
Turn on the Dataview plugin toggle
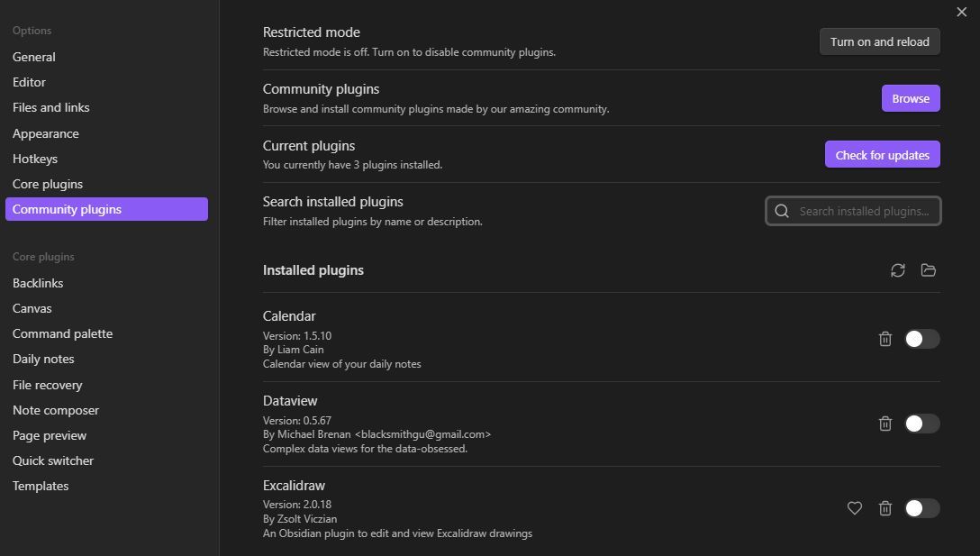pos(921,424)
